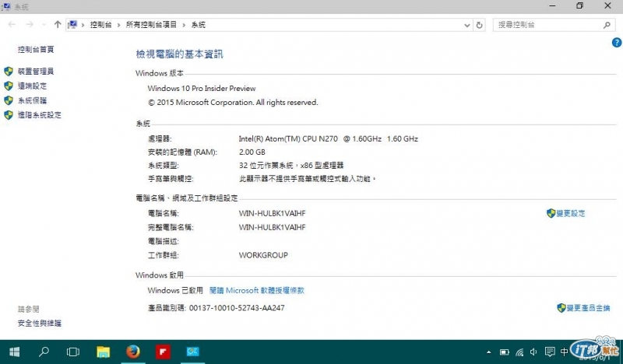This screenshot has width=623, height=364.
Task: Select the WORKGROUP value
Action: click(x=263, y=255)
